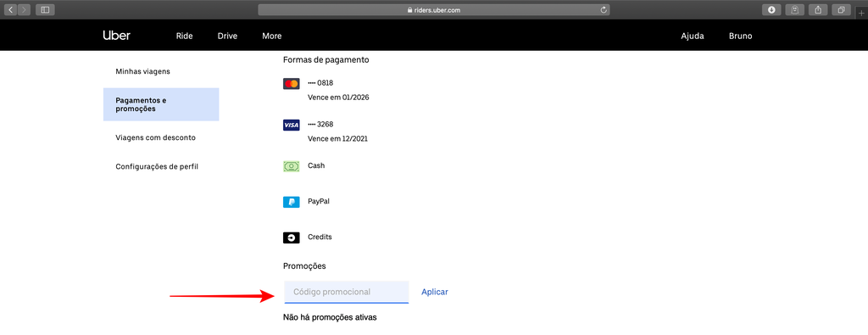Open Safari's downloads button
Screen dimensions: 868x335
771,10
